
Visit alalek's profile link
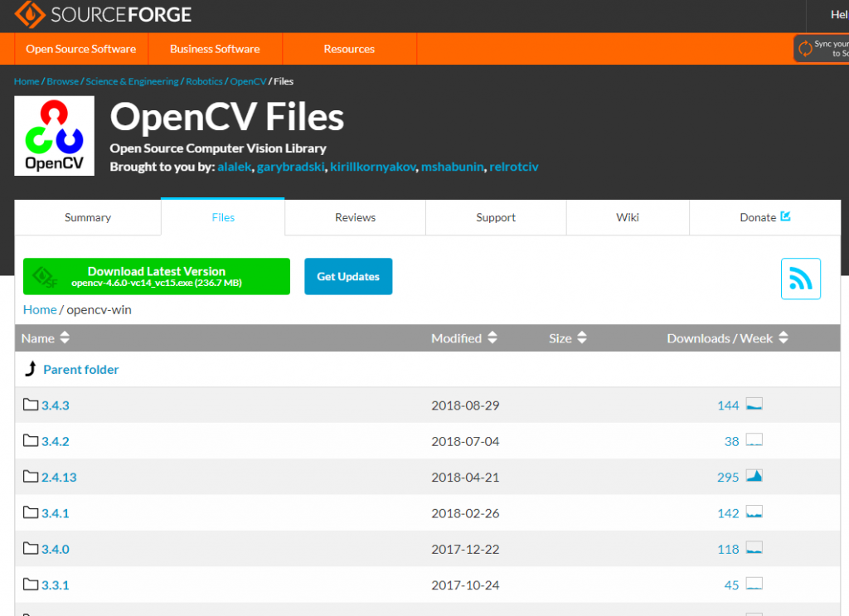click(235, 167)
